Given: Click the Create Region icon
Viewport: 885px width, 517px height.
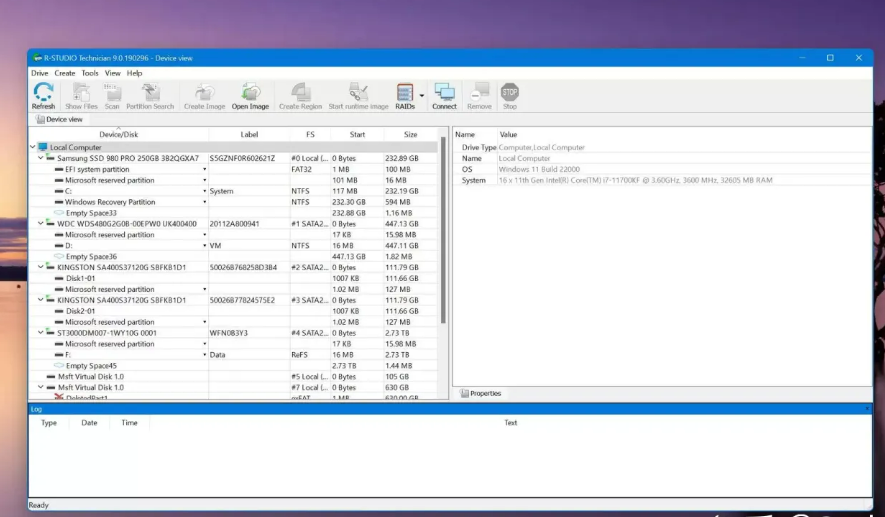Looking at the screenshot, I should 300,96.
